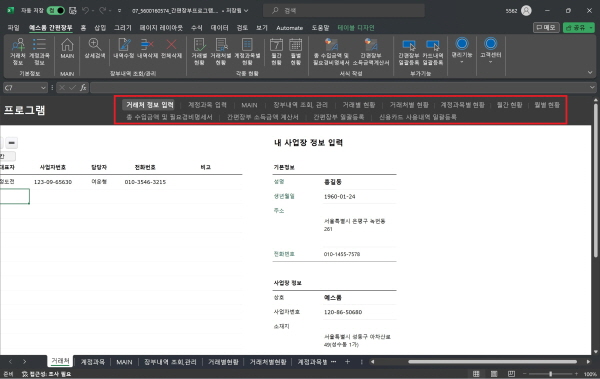Adjust the zoom slider handle
600x379 pixels.
point(550,374)
